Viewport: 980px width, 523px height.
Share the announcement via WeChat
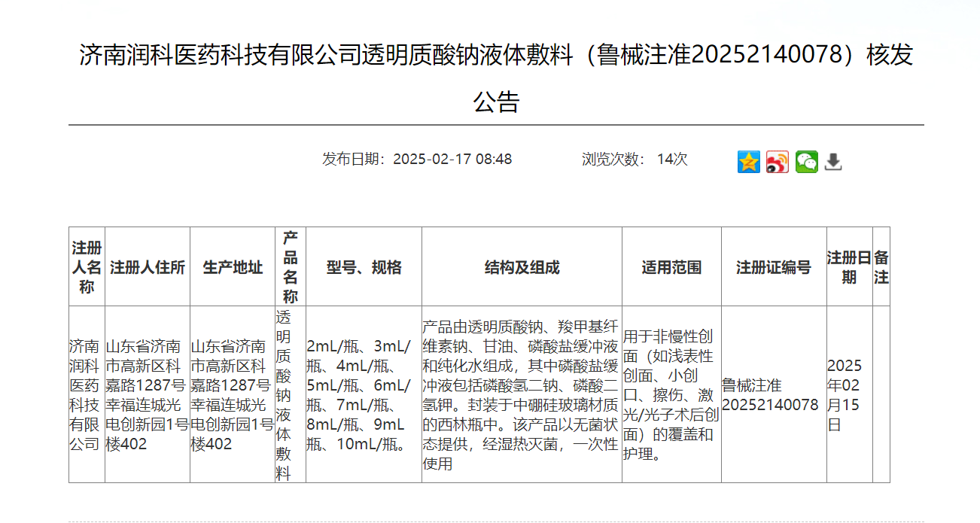point(806,162)
